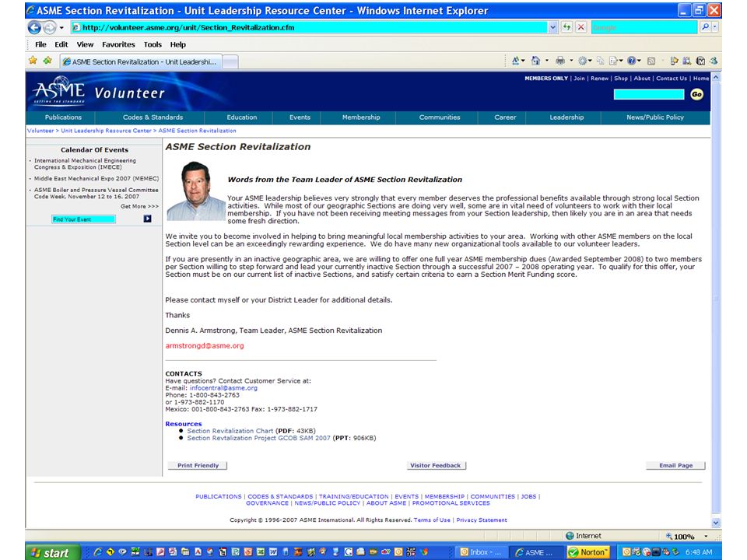Click the Find Your Event input field
The image size is (747, 560).
click(x=83, y=219)
